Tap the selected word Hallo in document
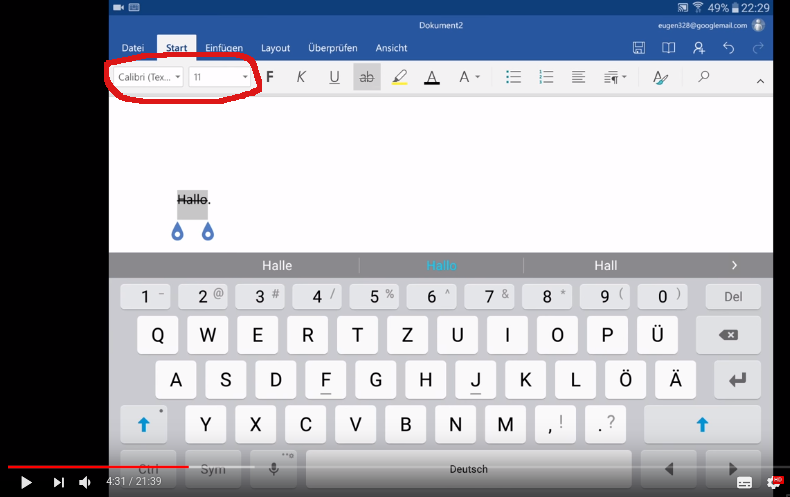The width and height of the screenshot is (790, 497). tap(192, 200)
